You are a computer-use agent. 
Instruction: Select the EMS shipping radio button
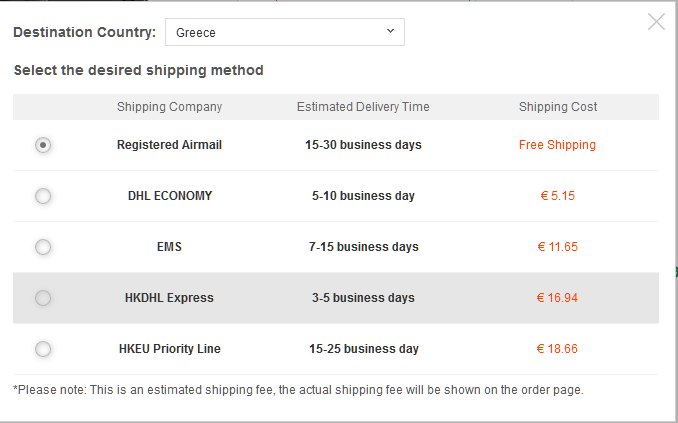point(43,246)
